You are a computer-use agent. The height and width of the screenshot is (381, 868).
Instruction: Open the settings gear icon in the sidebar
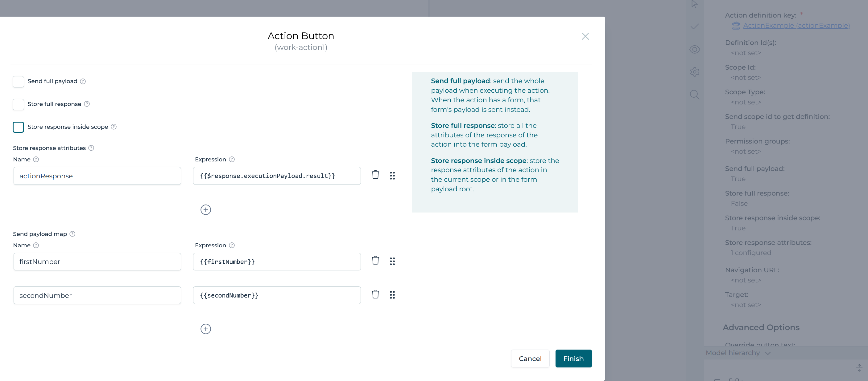(694, 72)
